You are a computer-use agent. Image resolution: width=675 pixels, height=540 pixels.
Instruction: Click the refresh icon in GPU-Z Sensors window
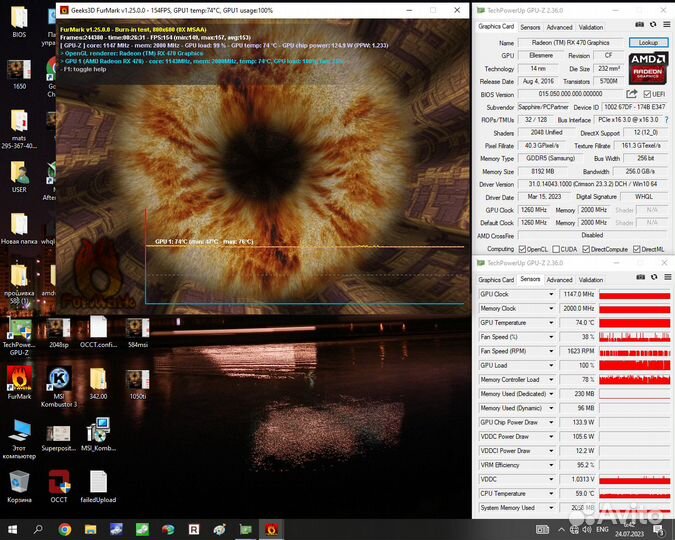pyautogui.click(x=654, y=277)
